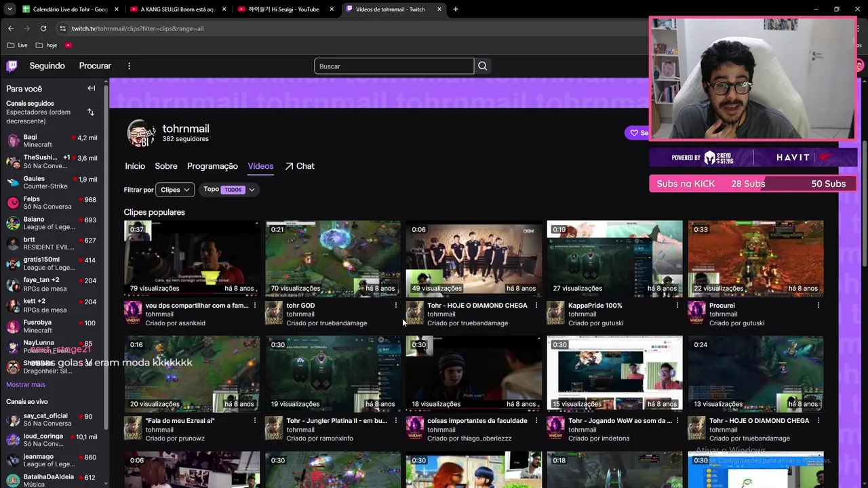Open the 'Clipes' filter dropdown
Screen dimensions: 868x488
(175, 190)
